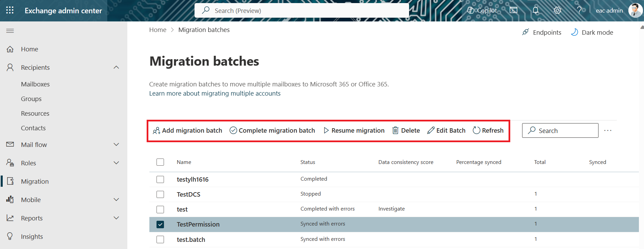Screen dimensions: 644x249
Task: Open notifications bell icon
Action: point(535,10)
